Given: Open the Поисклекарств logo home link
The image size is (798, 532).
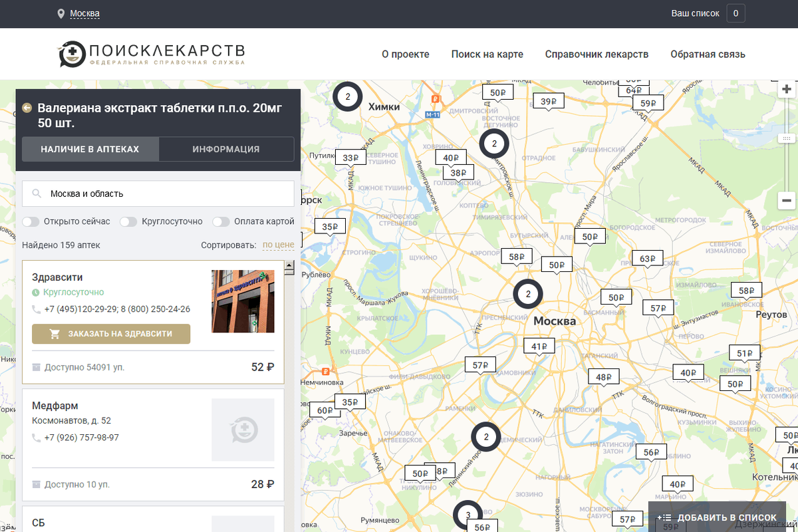Looking at the screenshot, I should pos(151,54).
